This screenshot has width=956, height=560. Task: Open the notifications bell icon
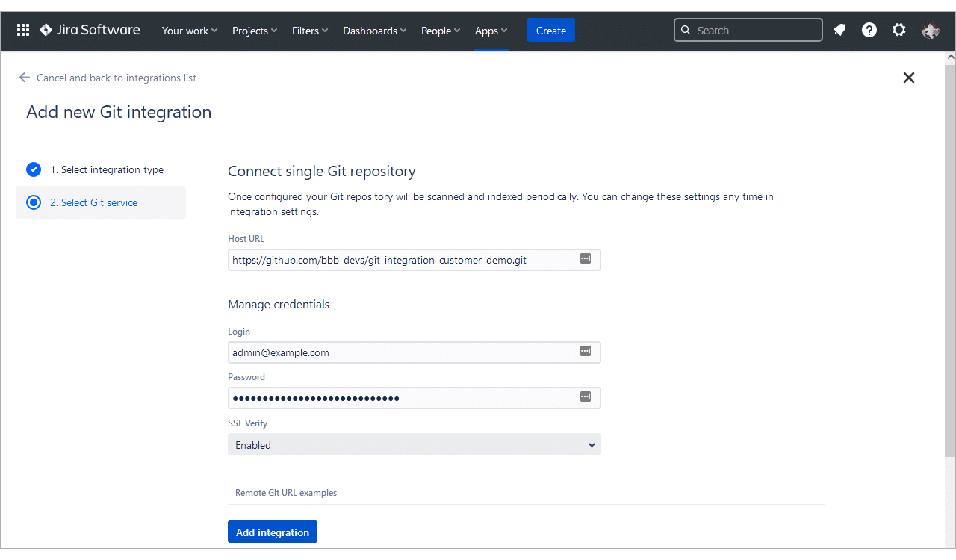(x=839, y=31)
